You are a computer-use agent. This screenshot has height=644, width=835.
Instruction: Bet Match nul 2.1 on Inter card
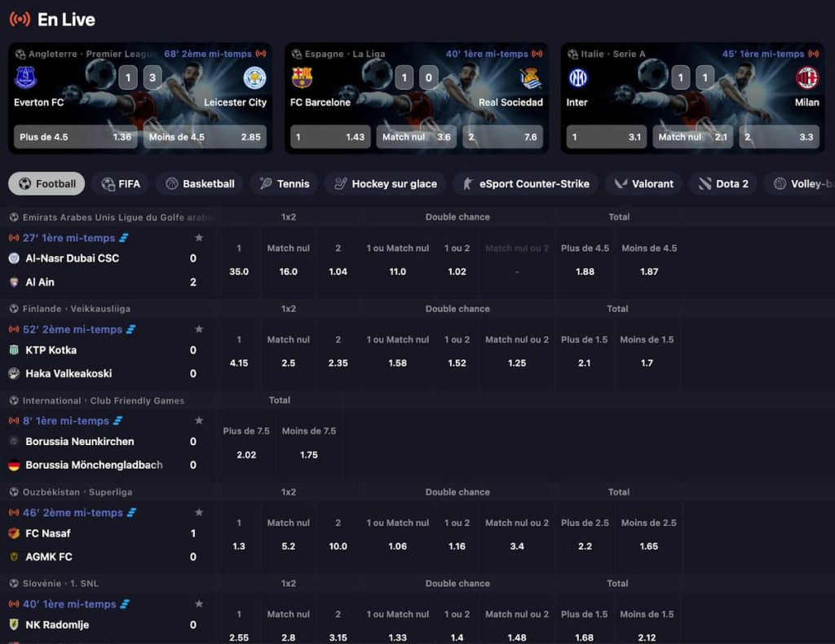click(x=693, y=137)
